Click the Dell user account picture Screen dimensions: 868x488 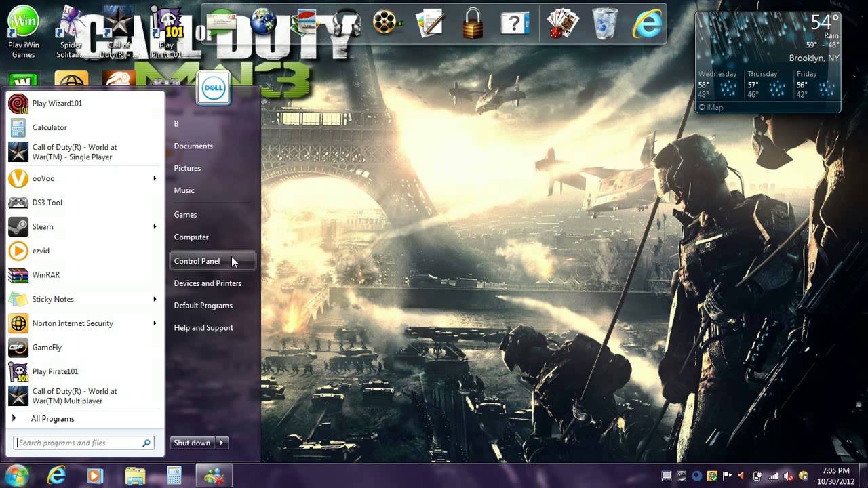click(213, 89)
